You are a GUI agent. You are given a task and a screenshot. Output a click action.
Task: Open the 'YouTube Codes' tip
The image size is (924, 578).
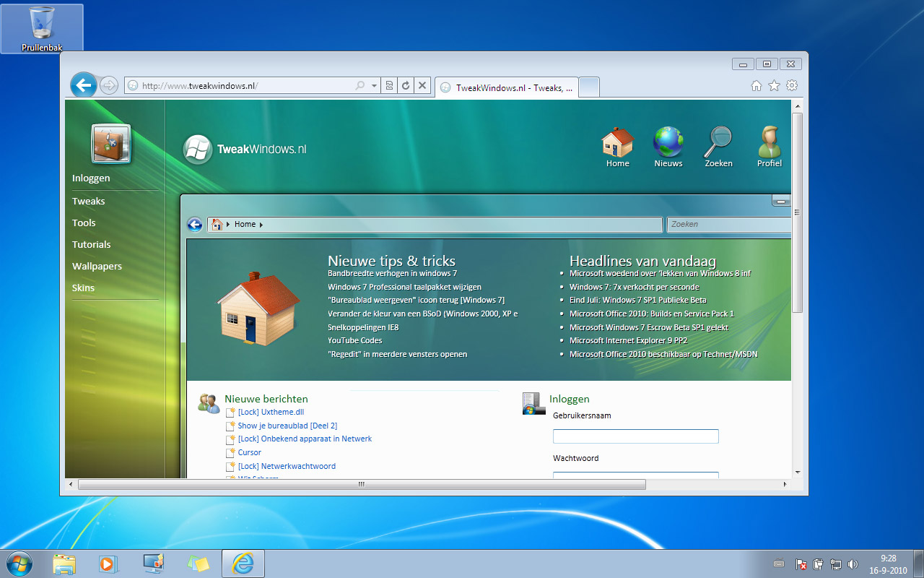[x=355, y=340]
